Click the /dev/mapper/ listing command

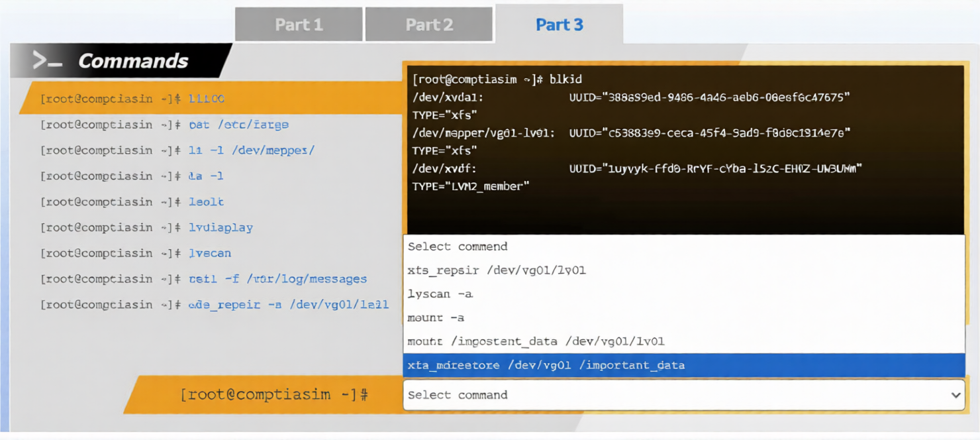click(x=251, y=150)
